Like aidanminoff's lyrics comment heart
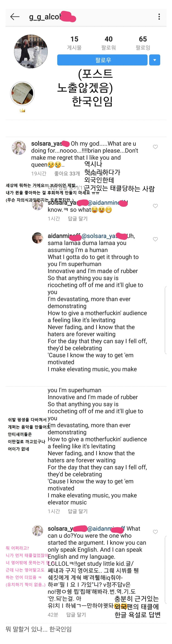172x644 pixels. pyautogui.click(x=155, y=239)
